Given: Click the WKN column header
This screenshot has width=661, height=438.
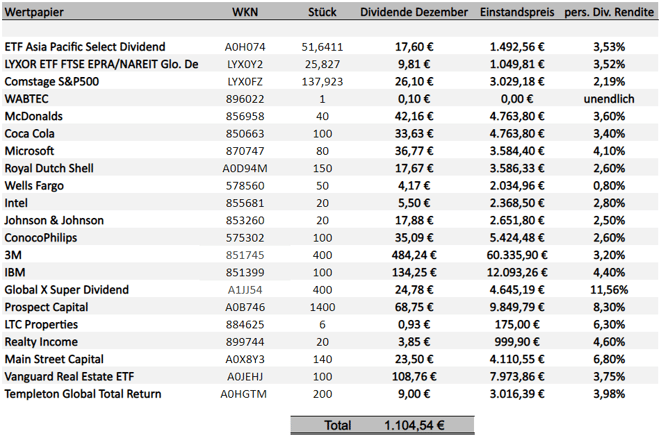Looking at the screenshot, I should pos(245,12).
